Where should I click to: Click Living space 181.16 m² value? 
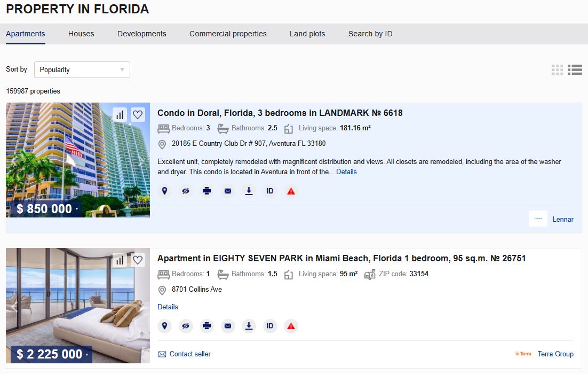(355, 128)
